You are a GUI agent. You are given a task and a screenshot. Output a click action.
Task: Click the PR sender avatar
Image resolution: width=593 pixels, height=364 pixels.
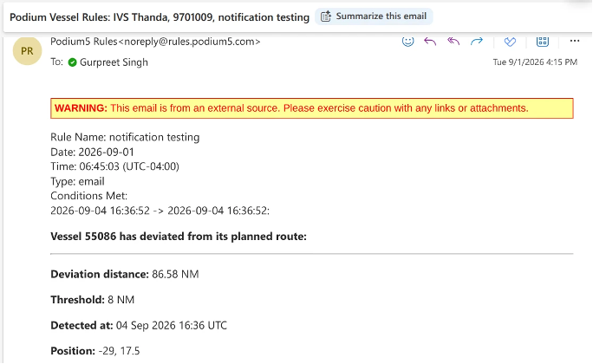27,50
